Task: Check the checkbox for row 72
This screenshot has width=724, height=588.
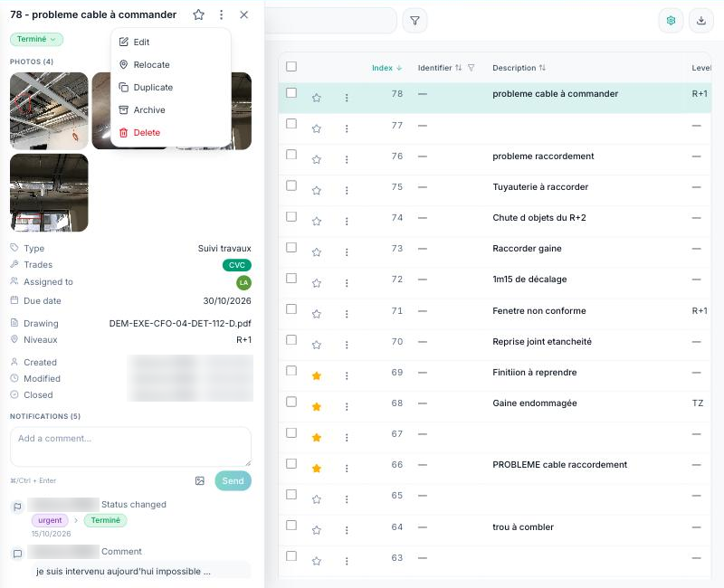Action: 291,279
